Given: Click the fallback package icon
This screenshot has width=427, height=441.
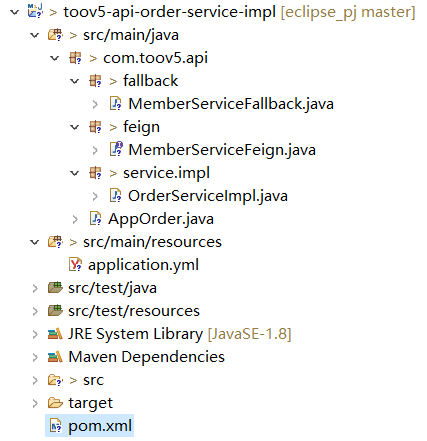Looking at the screenshot, I should coord(95,81).
